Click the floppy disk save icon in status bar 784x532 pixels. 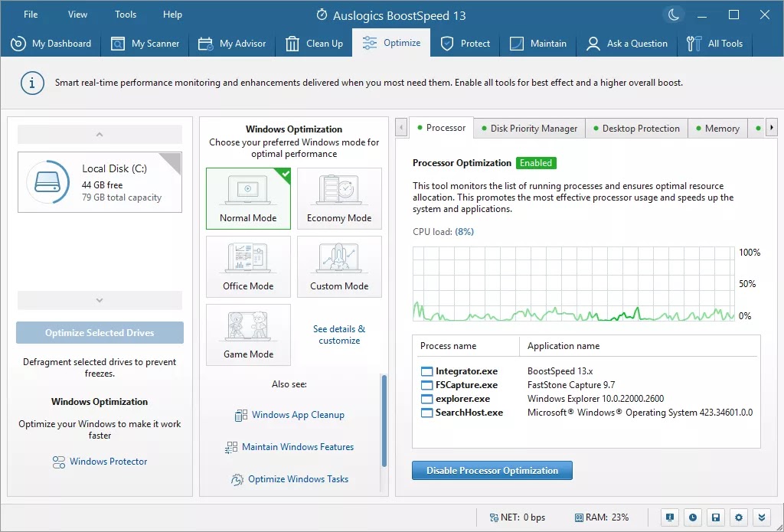[715, 517]
